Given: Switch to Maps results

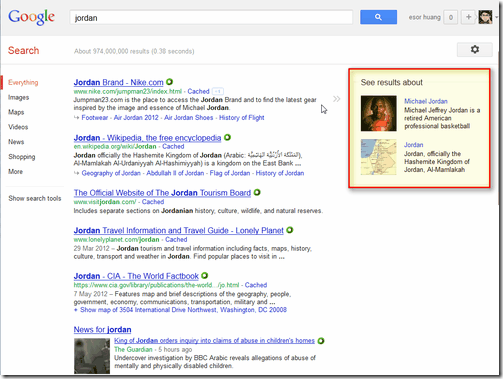Looking at the screenshot, I should coord(16,112).
